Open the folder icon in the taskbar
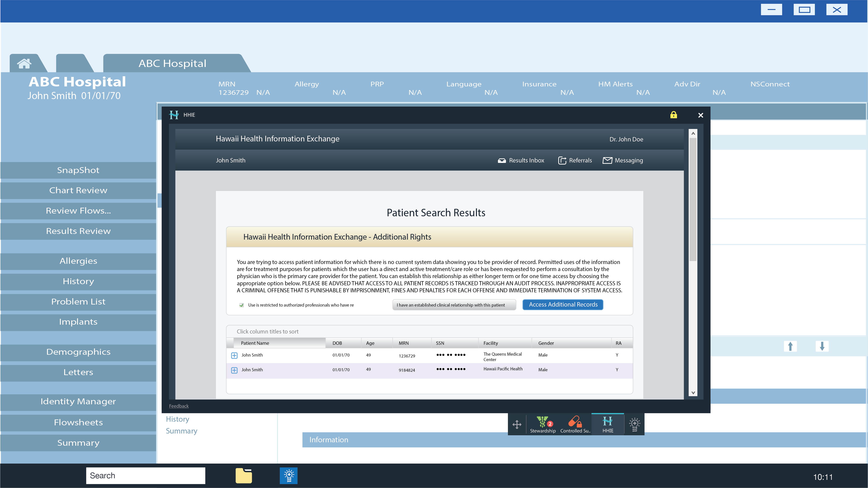This screenshot has width=868, height=488. [244, 476]
